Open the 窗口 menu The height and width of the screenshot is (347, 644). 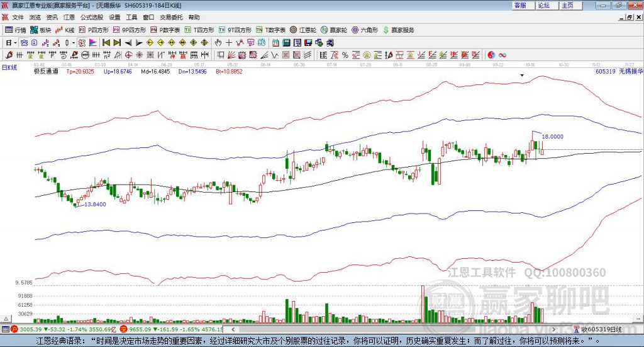pyautogui.click(x=148, y=17)
